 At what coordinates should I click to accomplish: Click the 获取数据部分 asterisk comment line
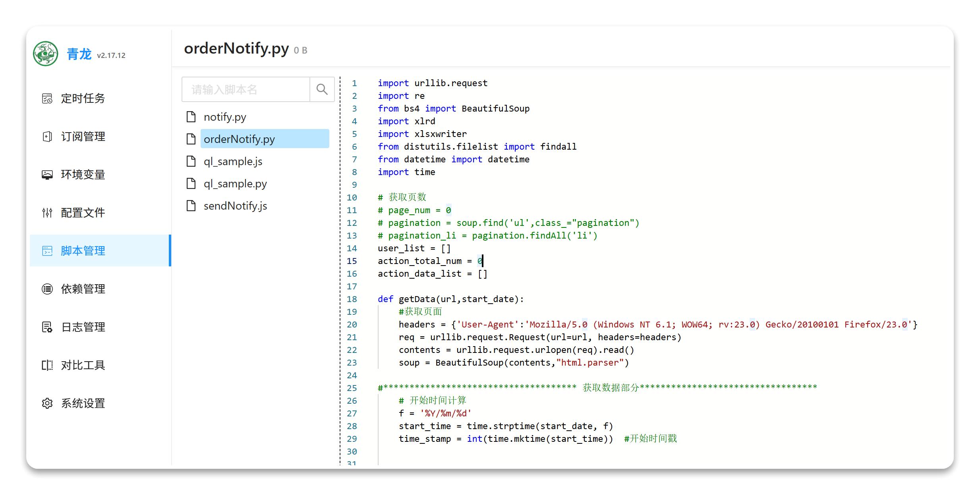(597, 387)
